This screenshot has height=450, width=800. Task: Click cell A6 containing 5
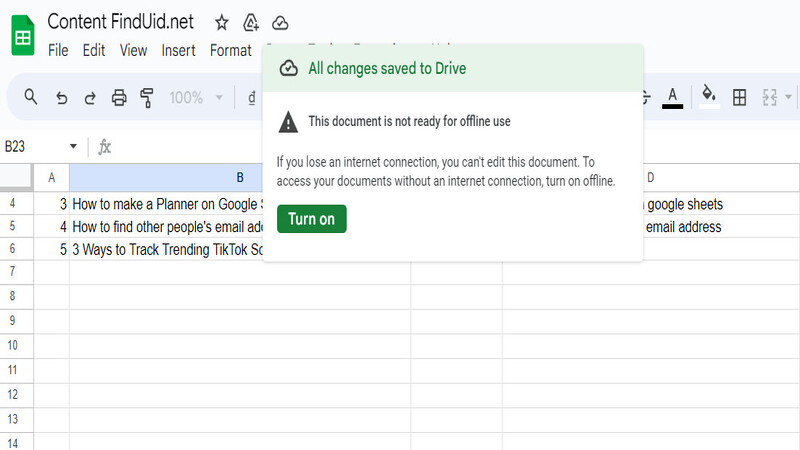(x=52, y=249)
